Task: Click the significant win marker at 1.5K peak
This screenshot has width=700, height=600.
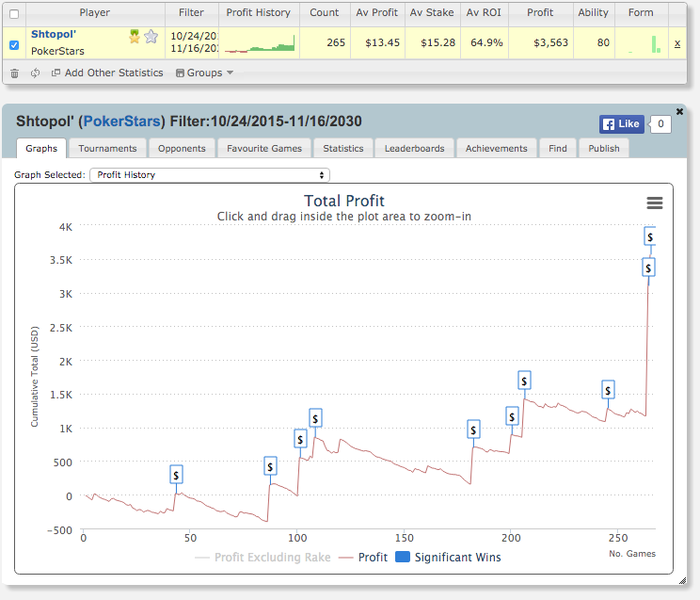Action: [x=524, y=380]
